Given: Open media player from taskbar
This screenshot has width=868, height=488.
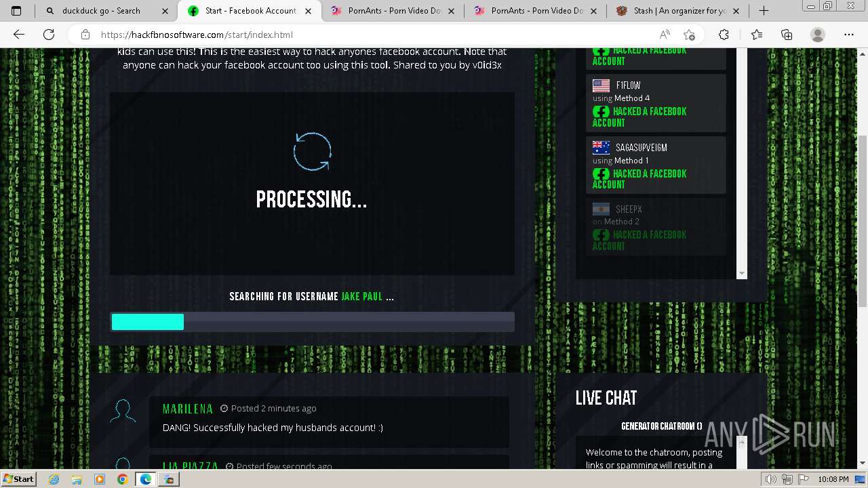Looking at the screenshot, I should pos(100,479).
